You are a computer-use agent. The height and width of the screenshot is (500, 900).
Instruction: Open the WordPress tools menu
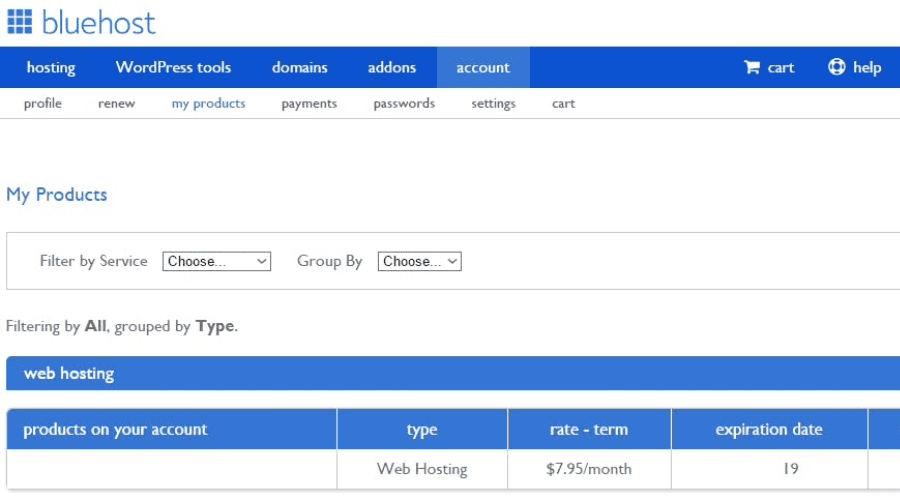tap(173, 67)
